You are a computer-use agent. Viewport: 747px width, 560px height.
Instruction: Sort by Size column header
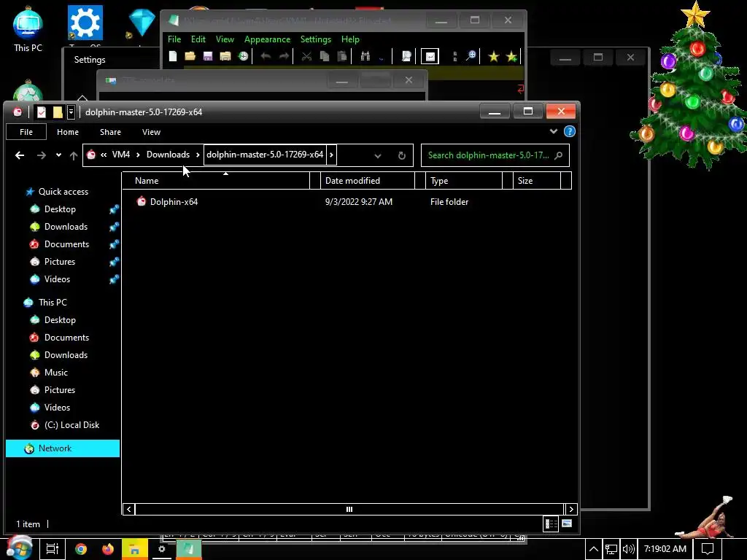pyautogui.click(x=537, y=181)
